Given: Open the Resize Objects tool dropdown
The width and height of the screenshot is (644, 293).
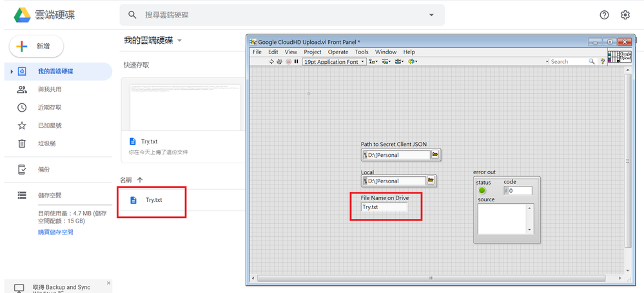Looking at the screenshot, I should pyautogui.click(x=399, y=62).
